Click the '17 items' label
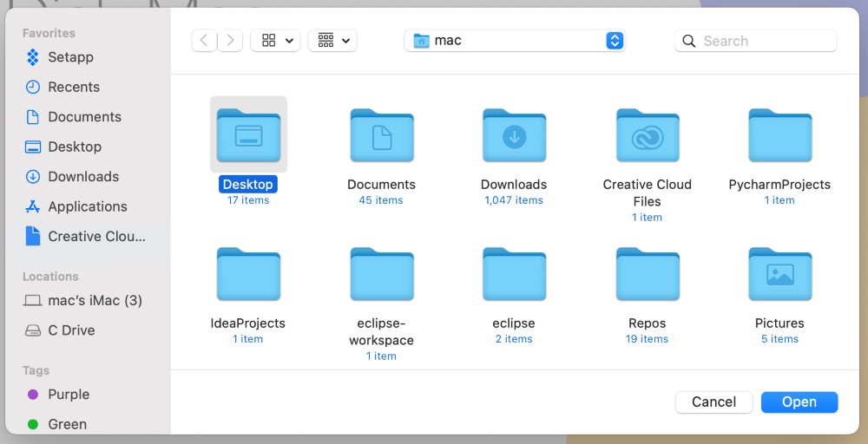Screen dimensions: 868x444 point(248,200)
